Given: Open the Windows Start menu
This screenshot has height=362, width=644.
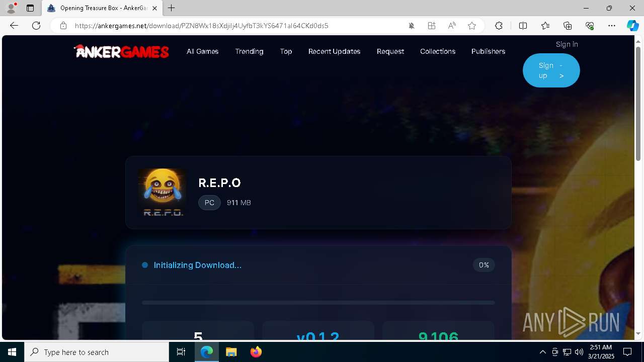Looking at the screenshot, I should [x=12, y=352].
